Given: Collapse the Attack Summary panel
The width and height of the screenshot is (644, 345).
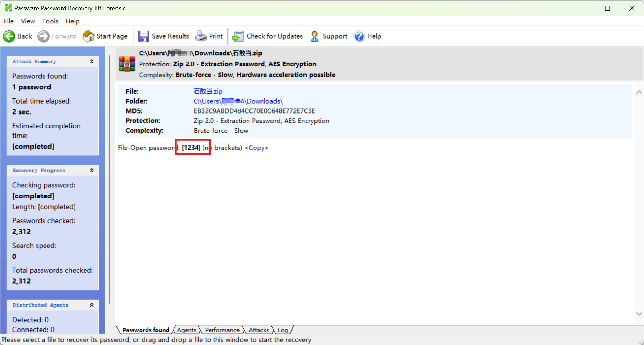Looking at the screenshot, I should [x=92, y=61].
